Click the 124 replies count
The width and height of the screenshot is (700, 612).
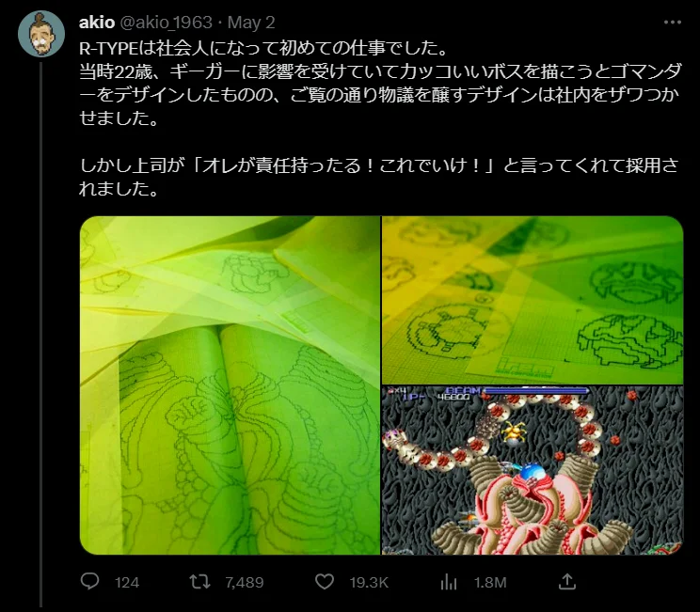pos(127,583)
